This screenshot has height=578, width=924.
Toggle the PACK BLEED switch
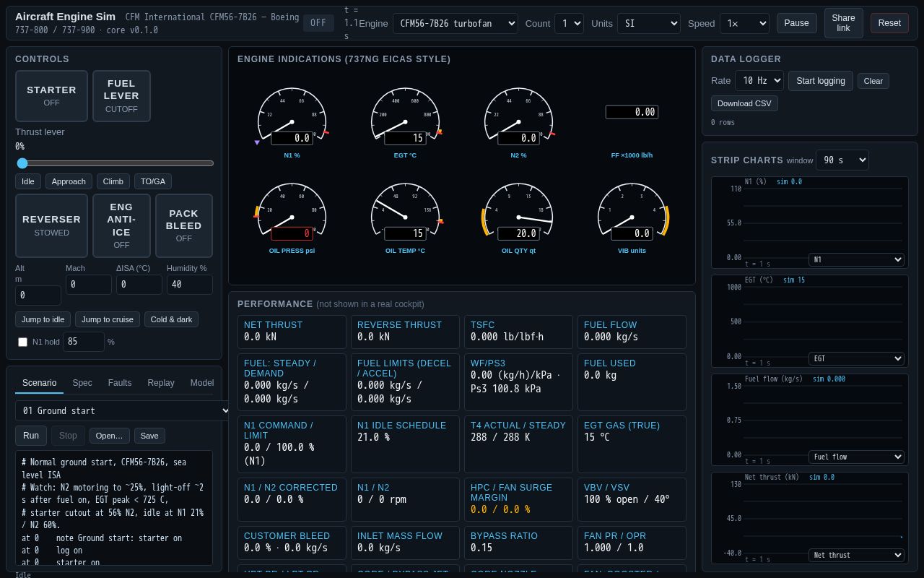184,225
